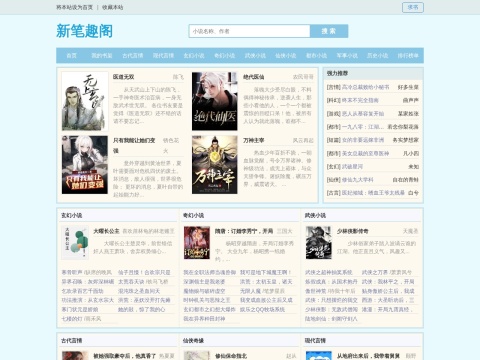Open 万神主宰 book cover thumbnail
The image size is (480, 360).
tap(215, 165)
